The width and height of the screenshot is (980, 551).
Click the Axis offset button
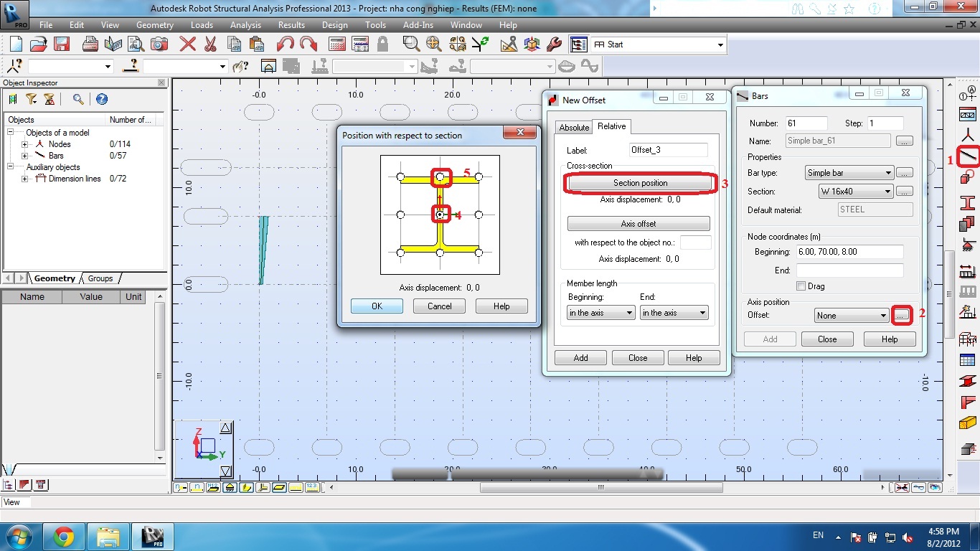[x=639, y=224]
